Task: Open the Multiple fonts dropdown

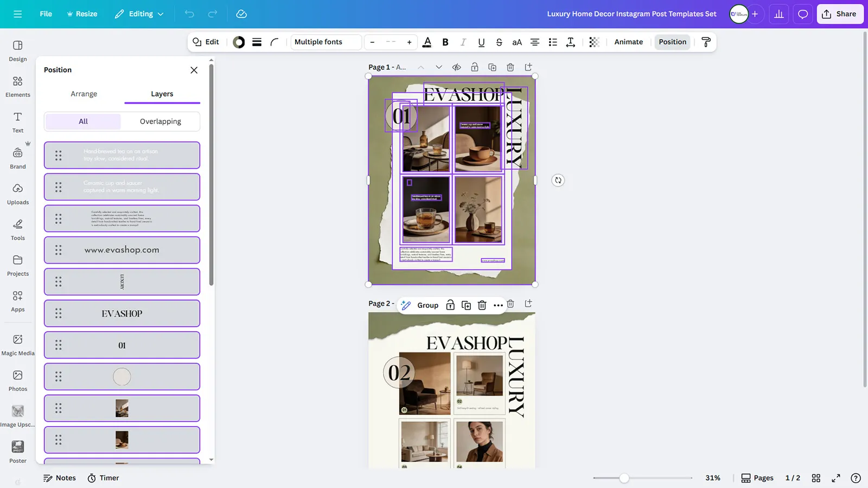Action: click(325, 42)
